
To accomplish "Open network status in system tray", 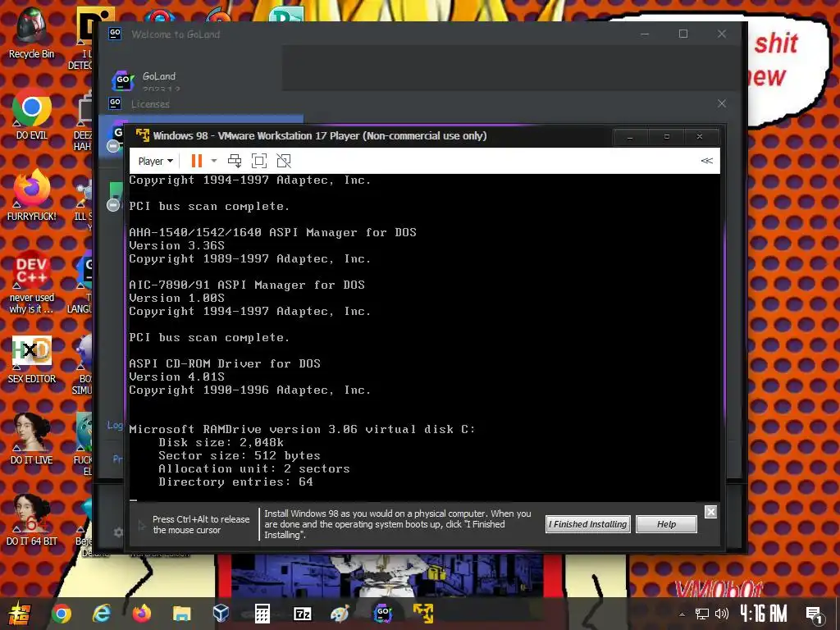I will (x=702, y=614).
